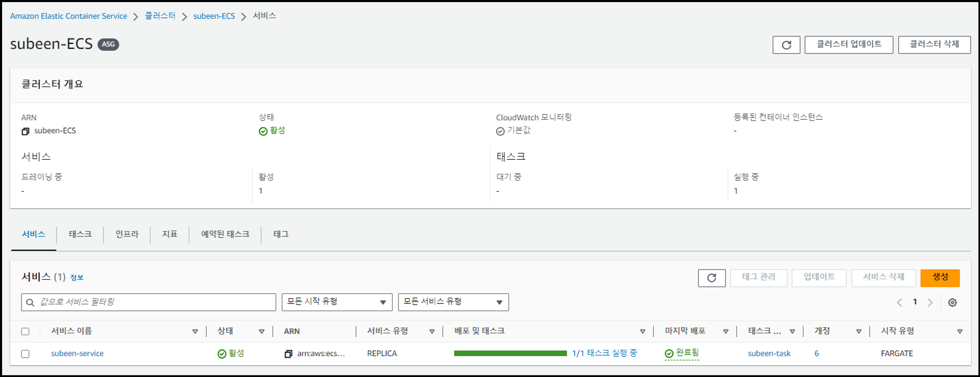Image resolution: width=980 pixels, height=377 pixels.
Task: Sort by the 태스크 definition column arrow
Action: (x=792, y=332)
